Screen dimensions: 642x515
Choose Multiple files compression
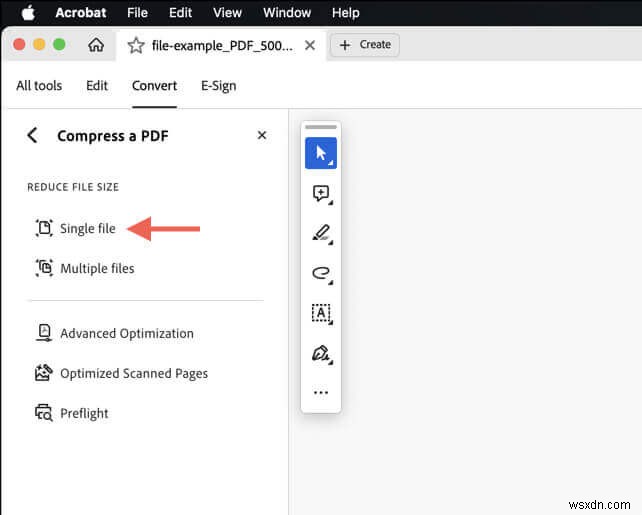97,269
